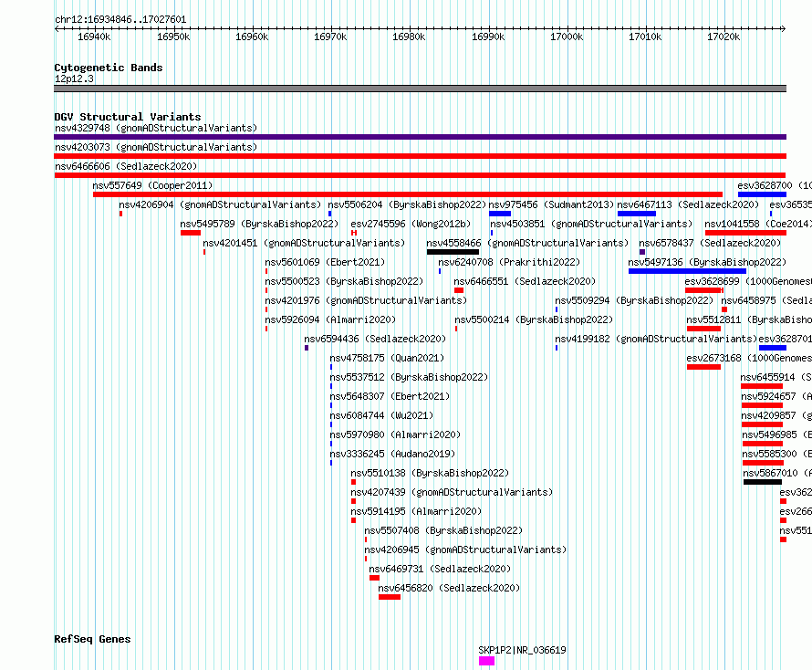Select nsv4201976 gnomAD variant label

pos(366,300)
